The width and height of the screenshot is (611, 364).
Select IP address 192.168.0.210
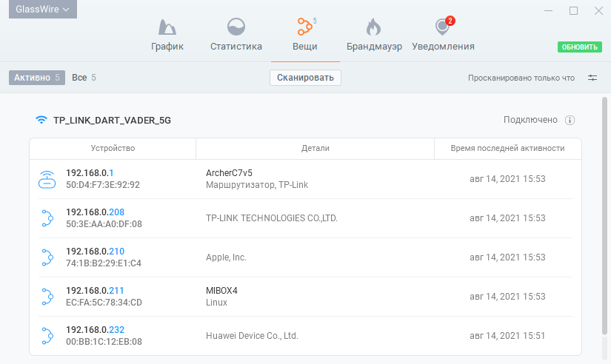(x=95, y=252)
